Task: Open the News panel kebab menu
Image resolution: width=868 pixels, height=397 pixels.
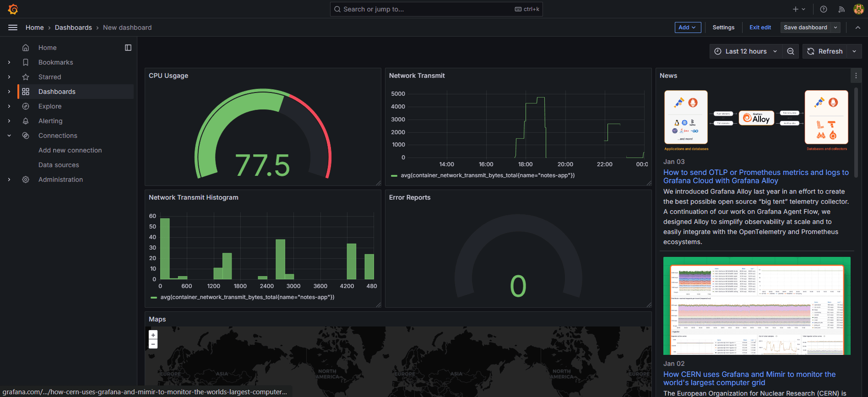Action: point(856,76)
